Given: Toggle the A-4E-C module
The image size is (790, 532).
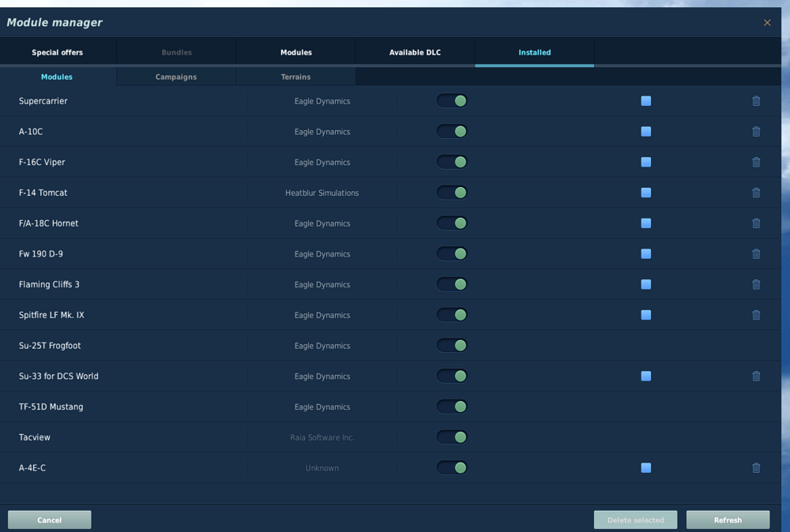Looking at the screenshot, I should coord(452,467).
